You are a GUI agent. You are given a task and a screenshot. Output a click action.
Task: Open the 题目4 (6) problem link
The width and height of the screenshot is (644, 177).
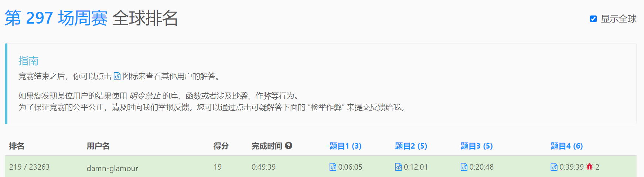567,146
